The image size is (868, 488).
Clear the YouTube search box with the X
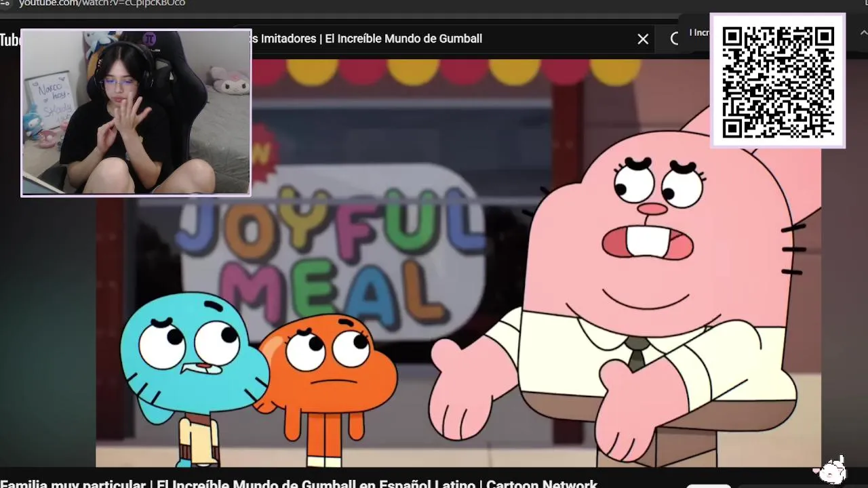point(643,39)
